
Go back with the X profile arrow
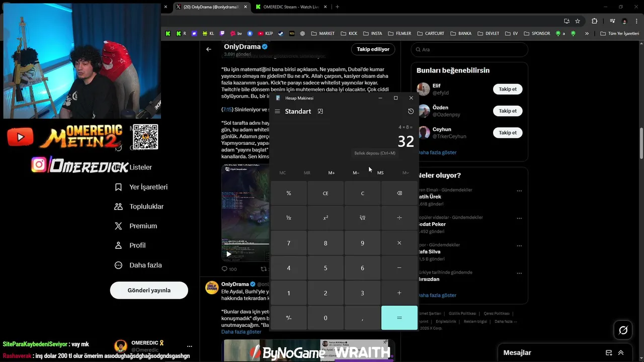[x=209, y=49]
